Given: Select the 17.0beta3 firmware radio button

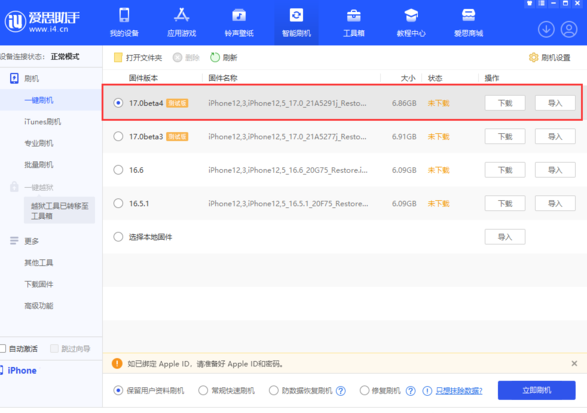Looking at the screenshot, I should click(x=118, y=136).
